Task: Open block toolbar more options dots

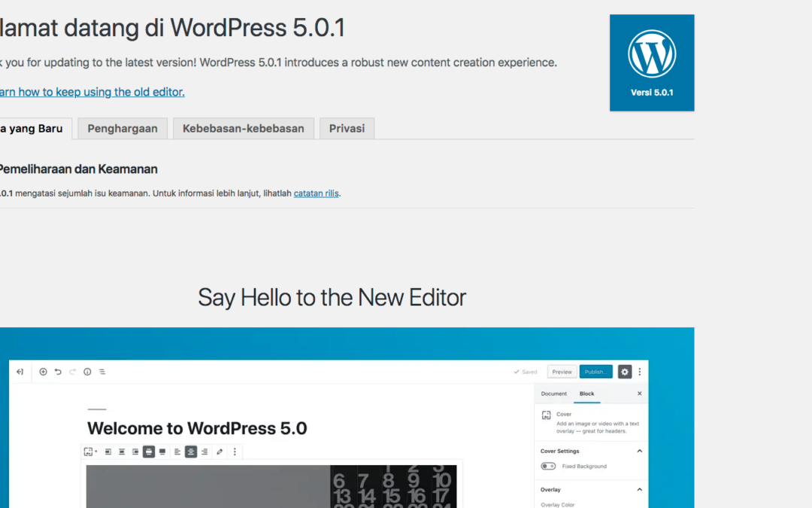Action: (x=235, y=452)
